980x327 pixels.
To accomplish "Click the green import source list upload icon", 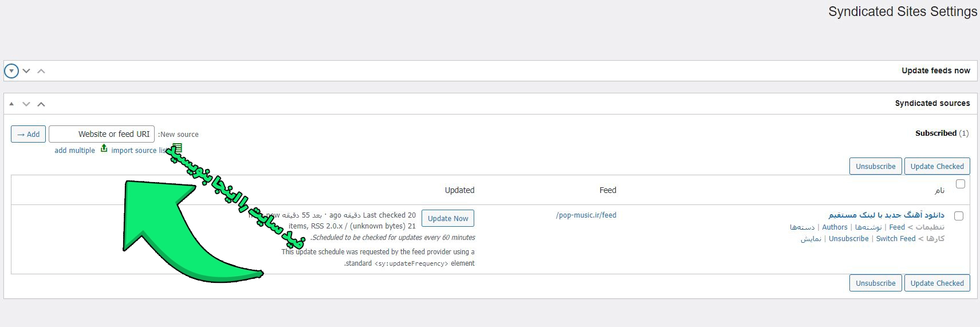I will (104, 148).
